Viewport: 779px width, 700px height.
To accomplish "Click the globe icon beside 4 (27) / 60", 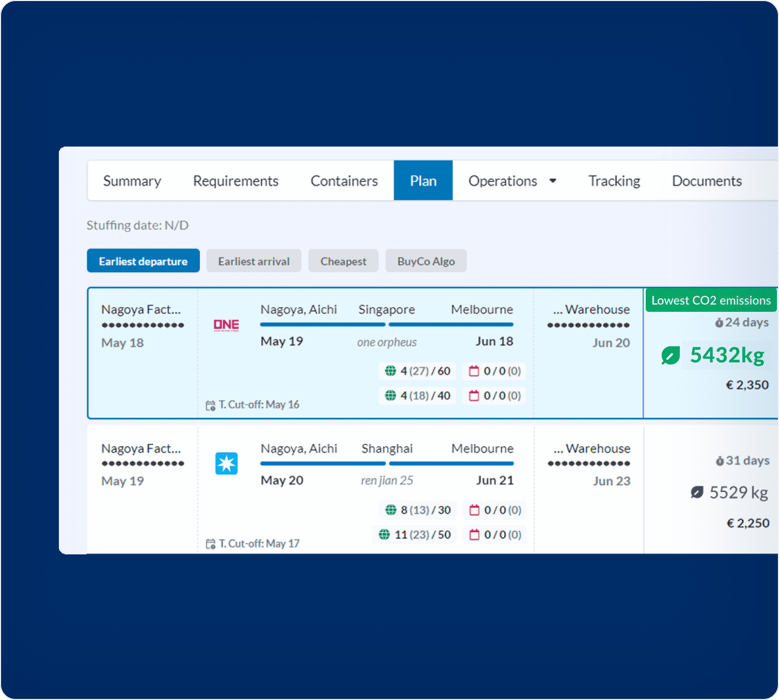I will tap(391, 371).
